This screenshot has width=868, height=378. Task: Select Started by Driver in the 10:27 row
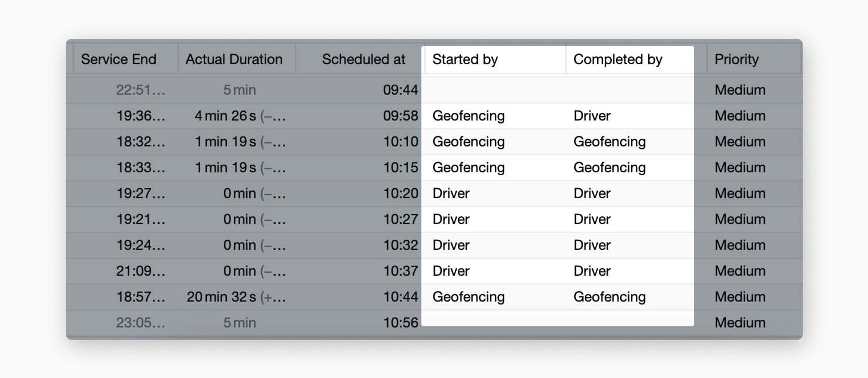click(451, 219)
